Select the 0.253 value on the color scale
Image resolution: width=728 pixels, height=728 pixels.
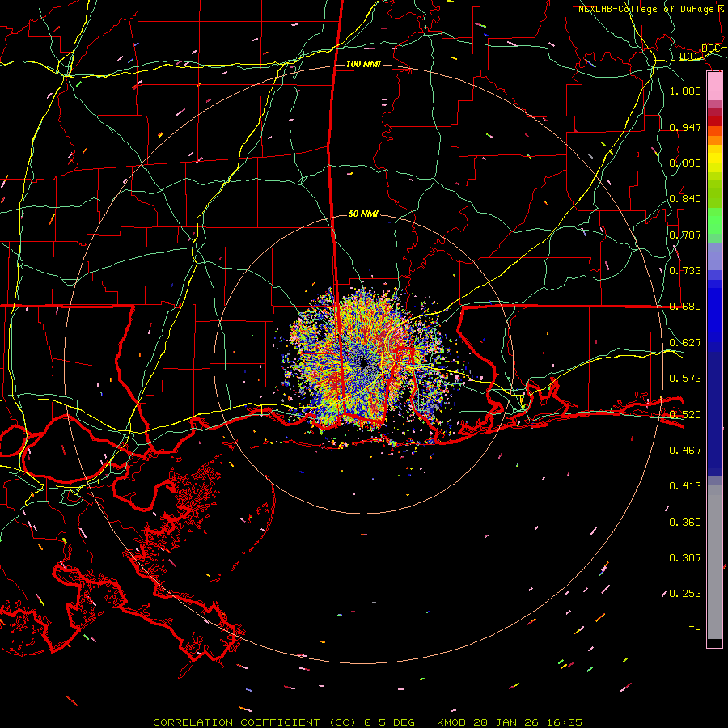click(x=685, y=594)
